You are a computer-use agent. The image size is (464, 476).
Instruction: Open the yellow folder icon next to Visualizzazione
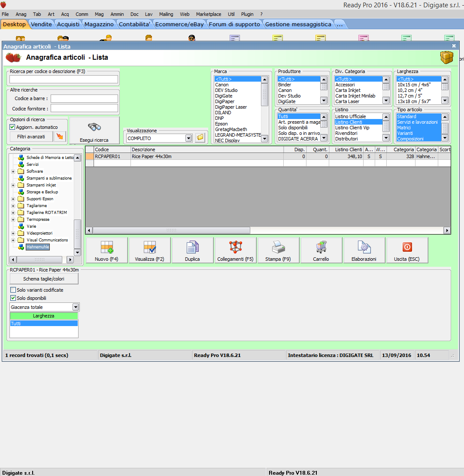click(200, 138)
